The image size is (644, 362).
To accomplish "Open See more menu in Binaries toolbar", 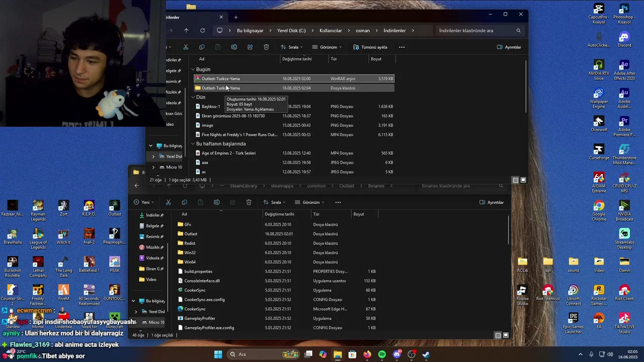I will click(x=338, y=202).
